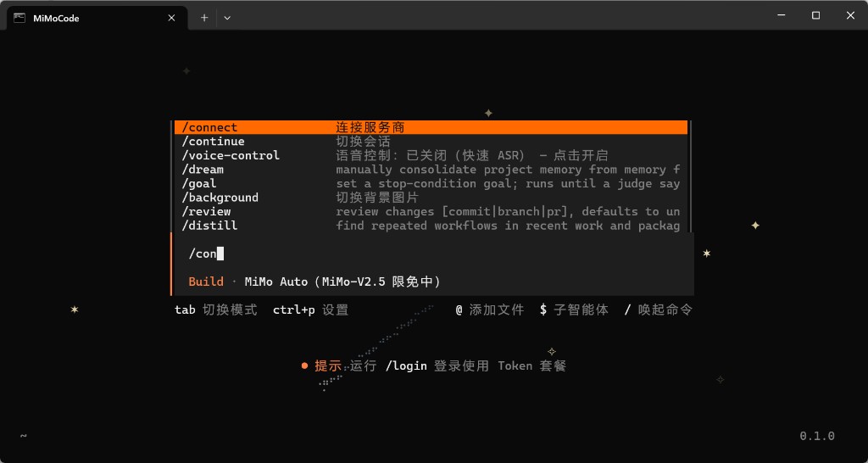Open a new terminal tab

pos(204,18)
